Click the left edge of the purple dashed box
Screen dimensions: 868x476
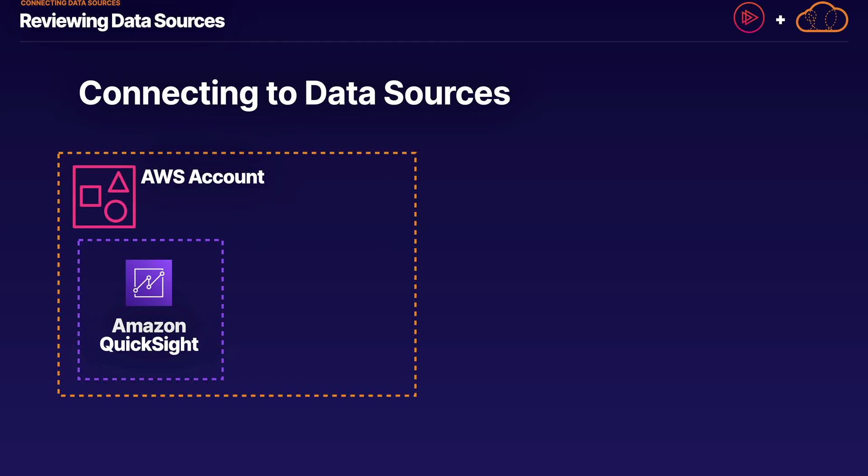[79, 309]
